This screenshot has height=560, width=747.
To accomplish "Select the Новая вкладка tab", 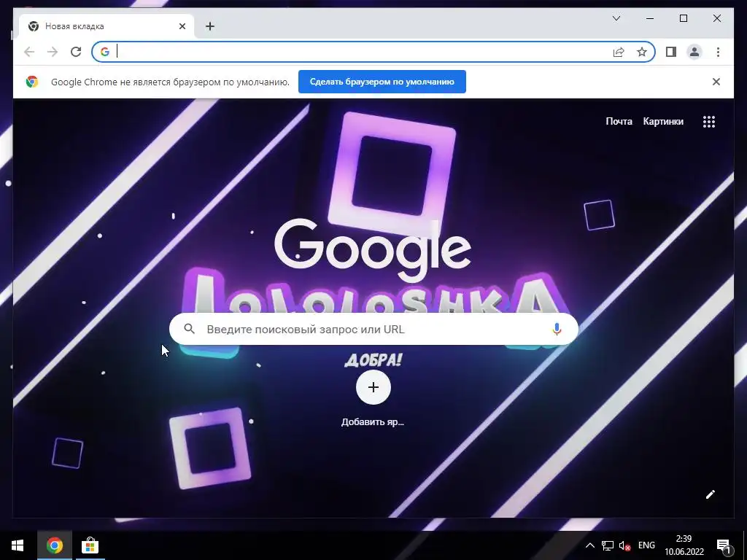I will point(107,26).
